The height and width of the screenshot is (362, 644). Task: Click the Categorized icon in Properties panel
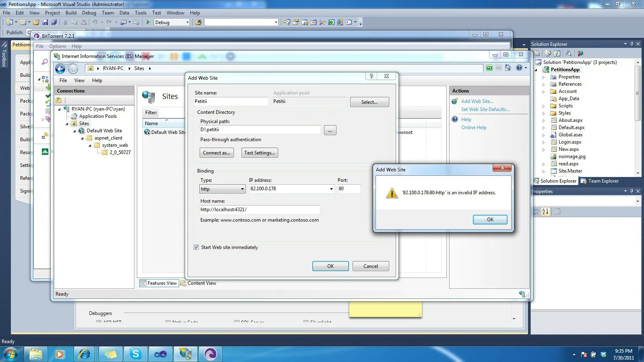pyautogui.click(x=536, y=212)
